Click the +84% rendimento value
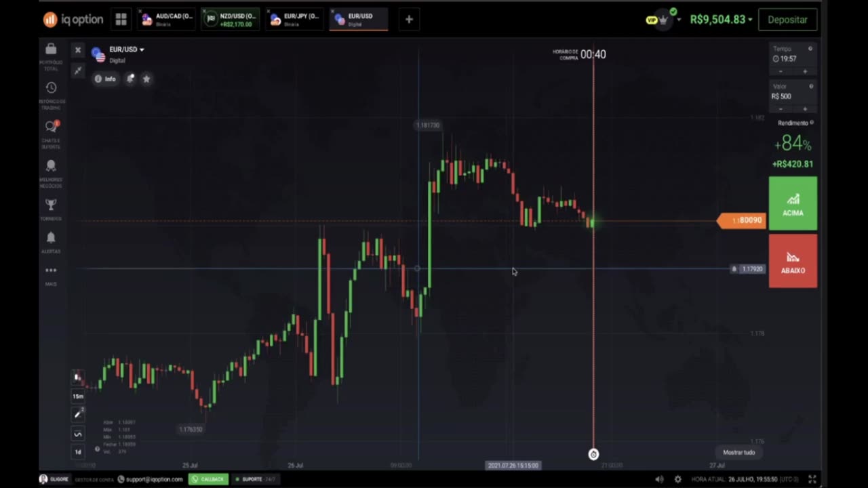868x488 pixels. tap(792, 144)
